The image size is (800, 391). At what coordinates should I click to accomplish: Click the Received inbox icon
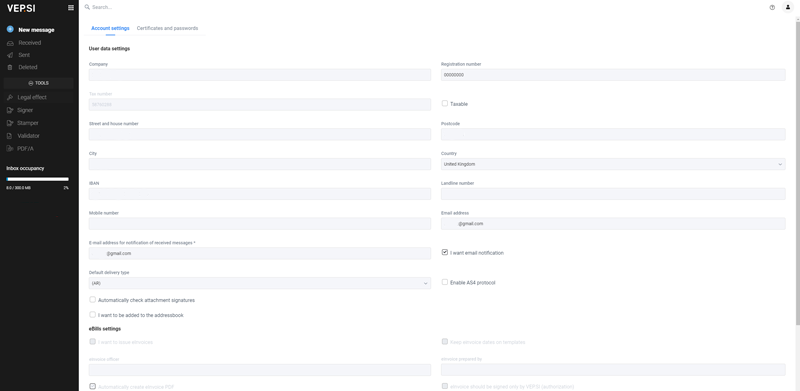pos(10,43)
